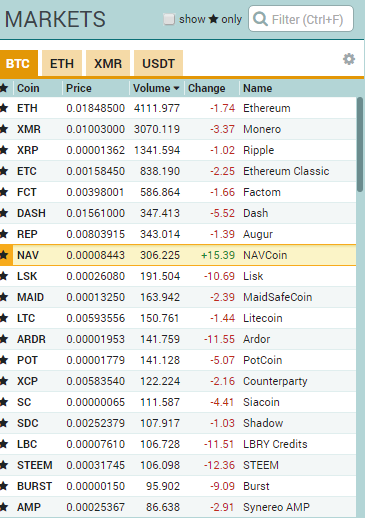
Task: Open the Siacoin market name
Action: coord(261,402)
